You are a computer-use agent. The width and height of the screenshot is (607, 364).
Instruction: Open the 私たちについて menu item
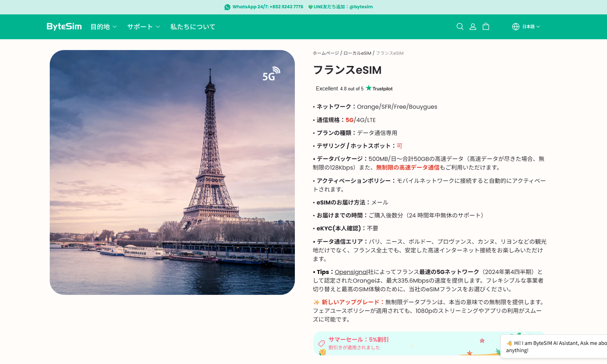(x=192, y=27)
